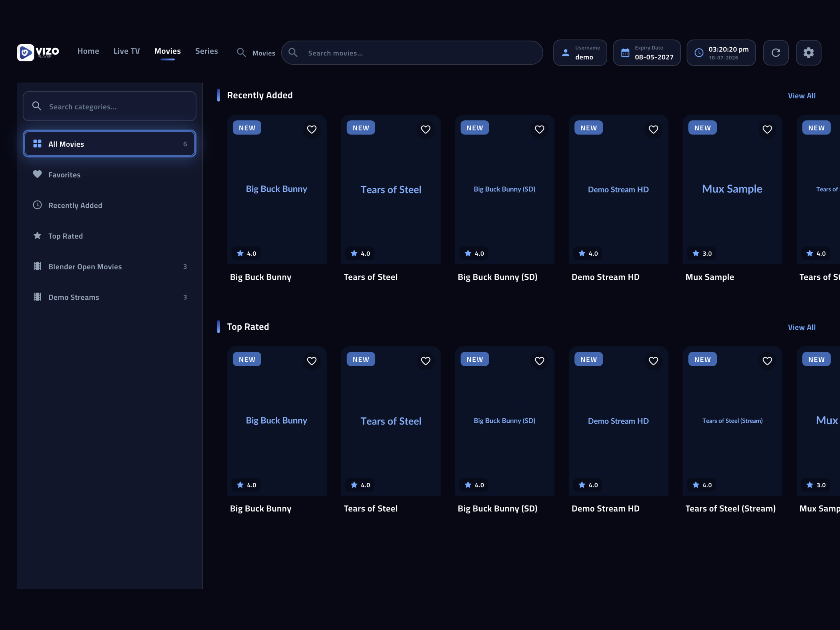Open the Series tab
Viewport: 840px width, 630px height.
207,51
